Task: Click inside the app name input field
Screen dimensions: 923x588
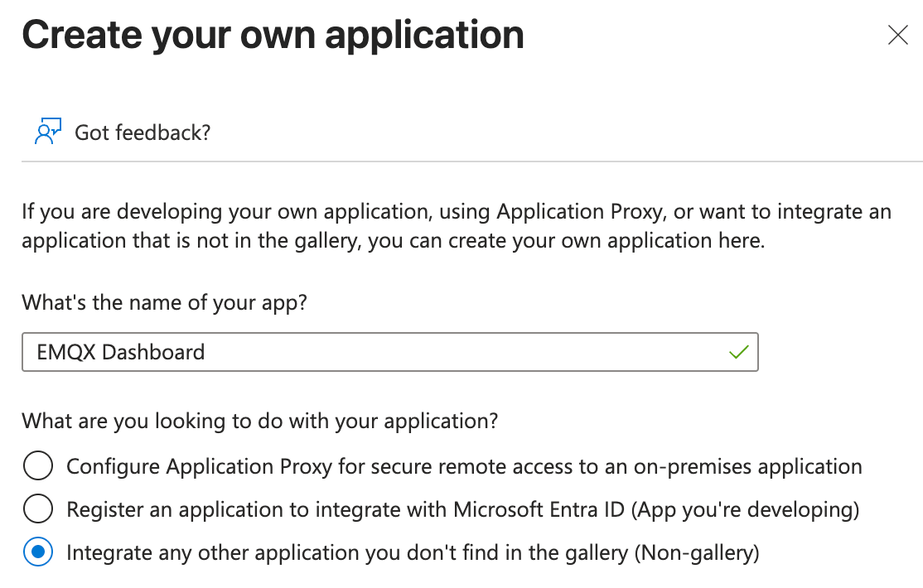Action: click(331, 352)
